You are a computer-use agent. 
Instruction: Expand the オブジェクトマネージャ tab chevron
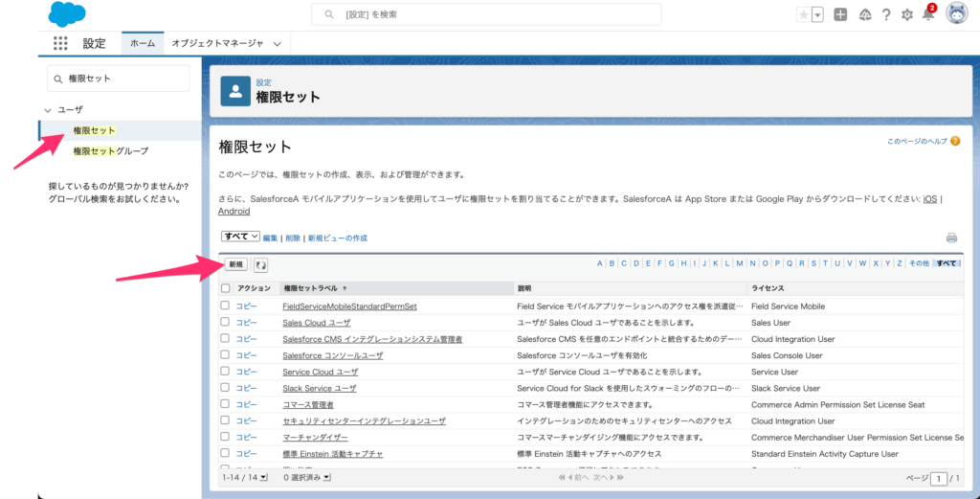point(277,44)
